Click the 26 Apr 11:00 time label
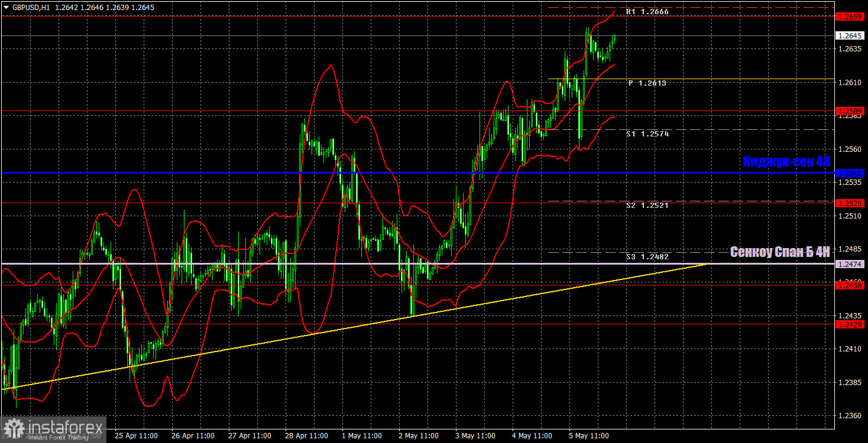 click(x=193, y=436)
